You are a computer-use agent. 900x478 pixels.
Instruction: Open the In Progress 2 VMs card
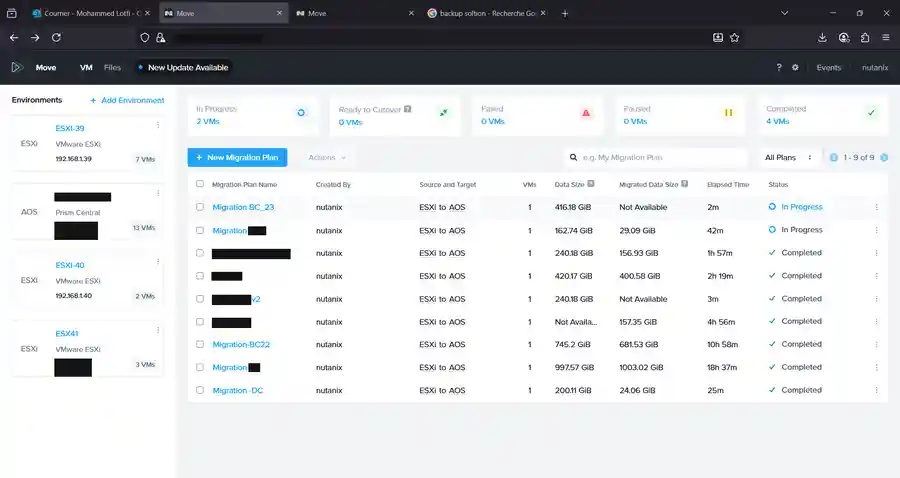click(252, 115)
